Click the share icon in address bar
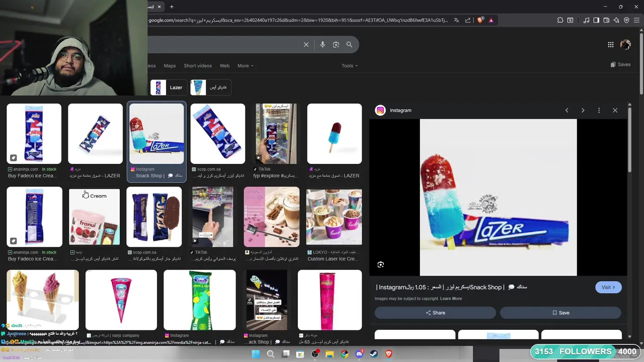644x362 pixels. 468,20
